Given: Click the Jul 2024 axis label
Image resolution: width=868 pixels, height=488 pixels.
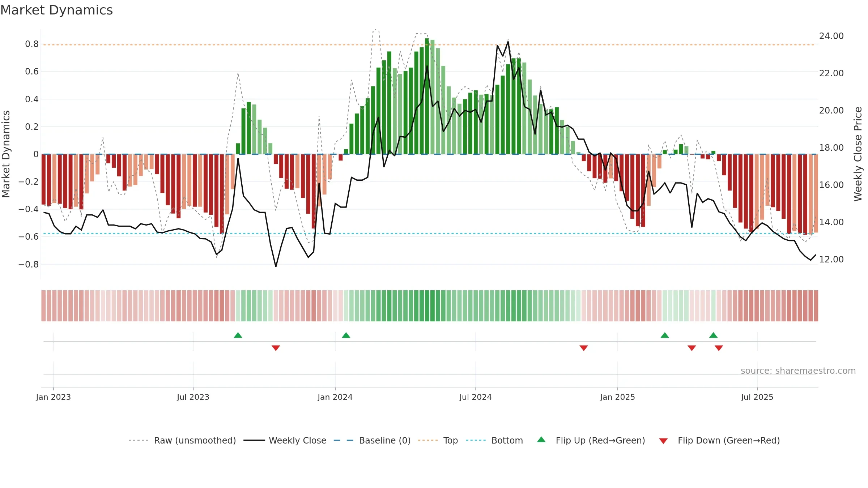Looking at the screenshot, I should [476, 397].
